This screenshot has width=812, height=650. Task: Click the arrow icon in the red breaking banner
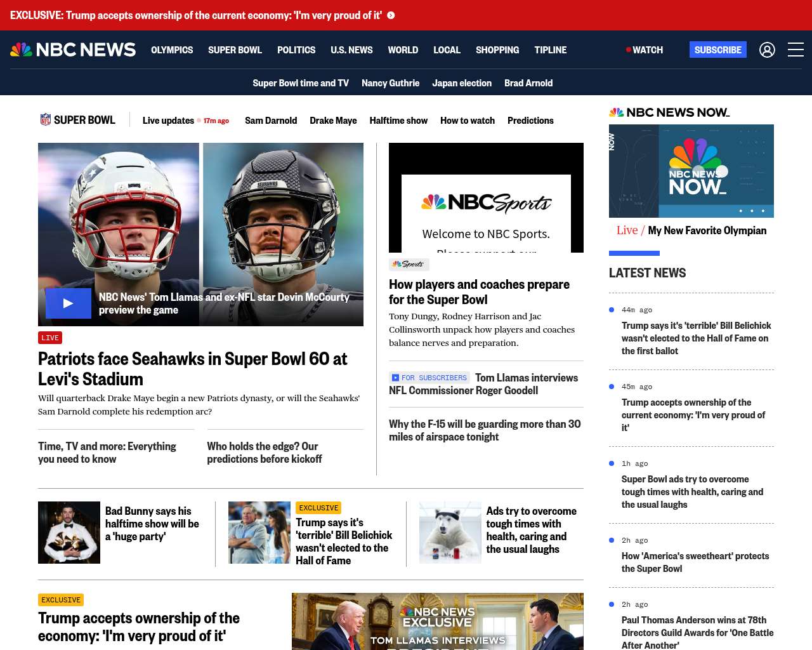point(391,15)
